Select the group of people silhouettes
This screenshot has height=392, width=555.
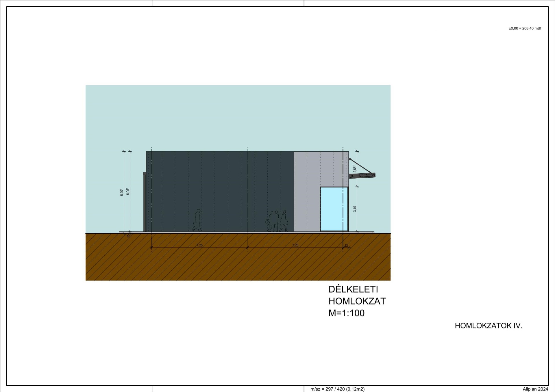click(277, 221)
